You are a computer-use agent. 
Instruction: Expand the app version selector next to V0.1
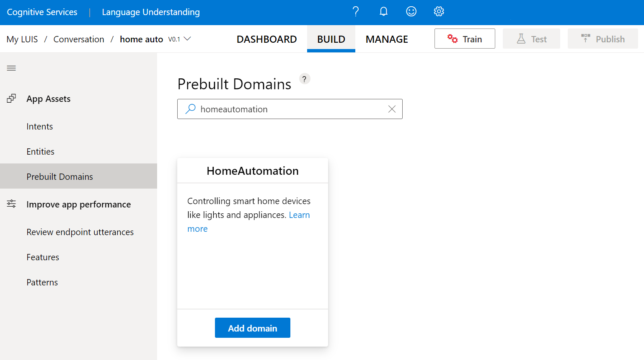188,39
